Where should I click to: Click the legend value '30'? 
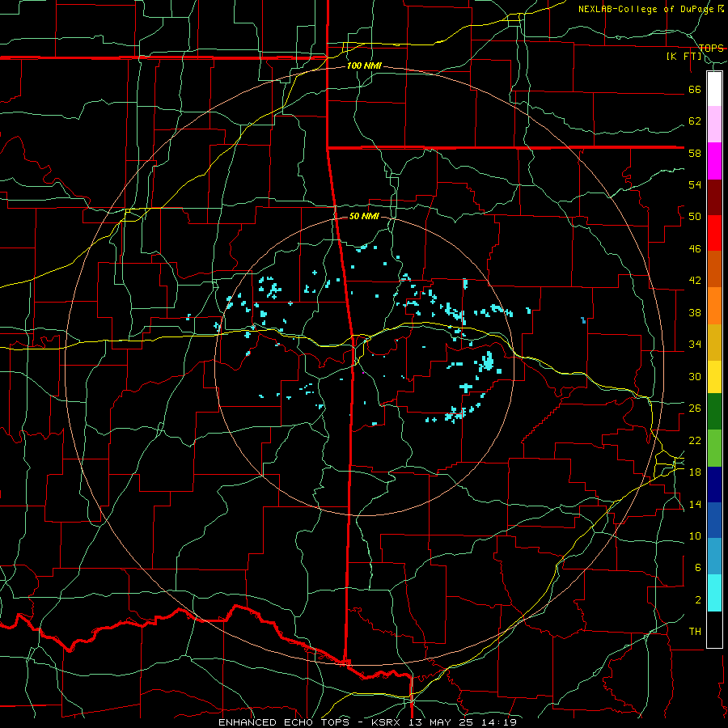(x=695, y=376)
